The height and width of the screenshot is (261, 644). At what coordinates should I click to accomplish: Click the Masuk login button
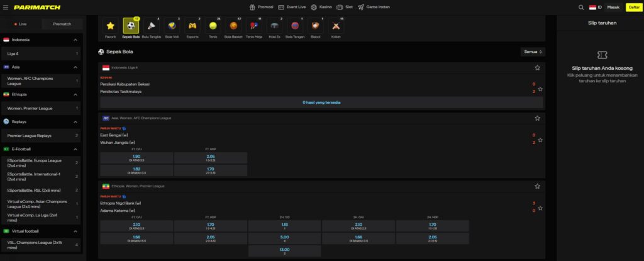(613, 8)
